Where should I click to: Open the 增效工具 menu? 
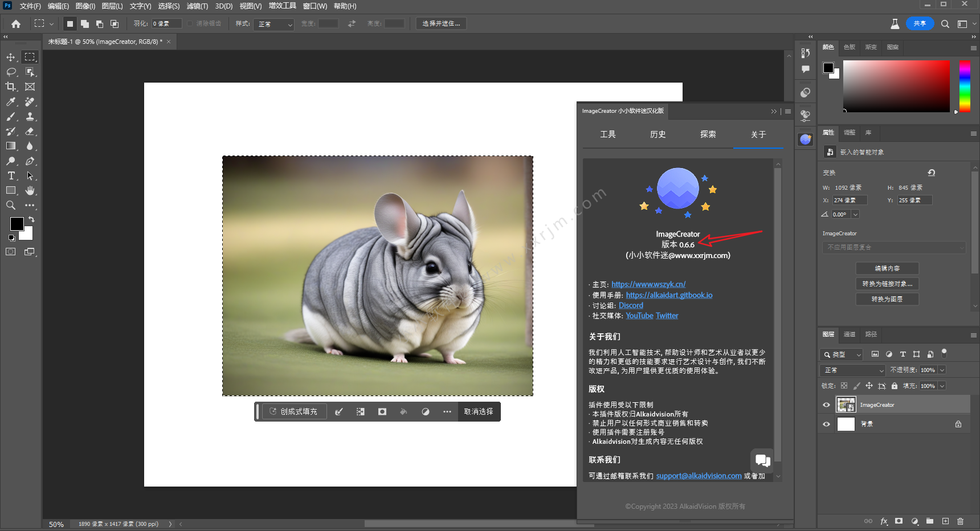point(282,6)
